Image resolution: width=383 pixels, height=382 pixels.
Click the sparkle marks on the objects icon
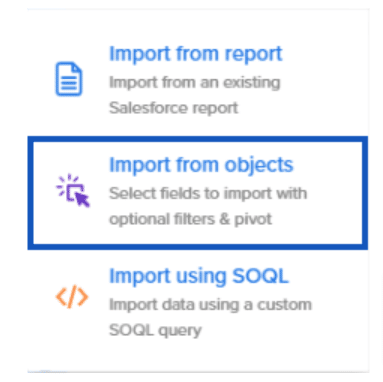pos(65,183)
